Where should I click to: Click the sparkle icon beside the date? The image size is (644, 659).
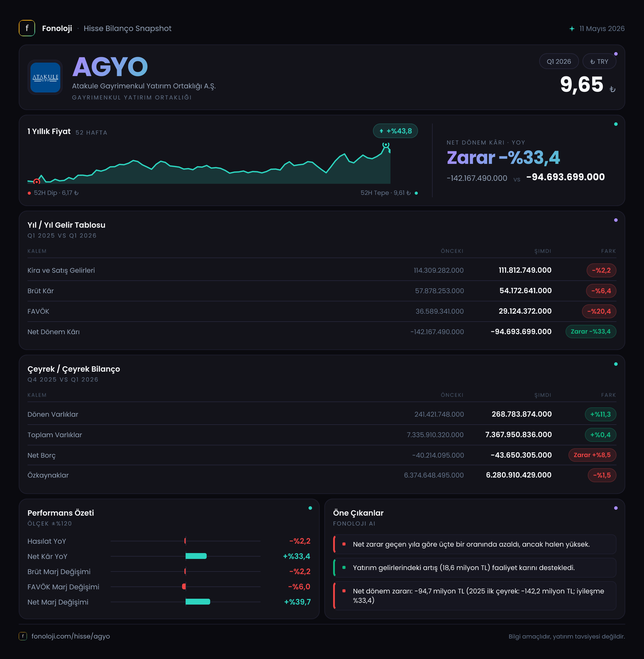tap(572, 29)
